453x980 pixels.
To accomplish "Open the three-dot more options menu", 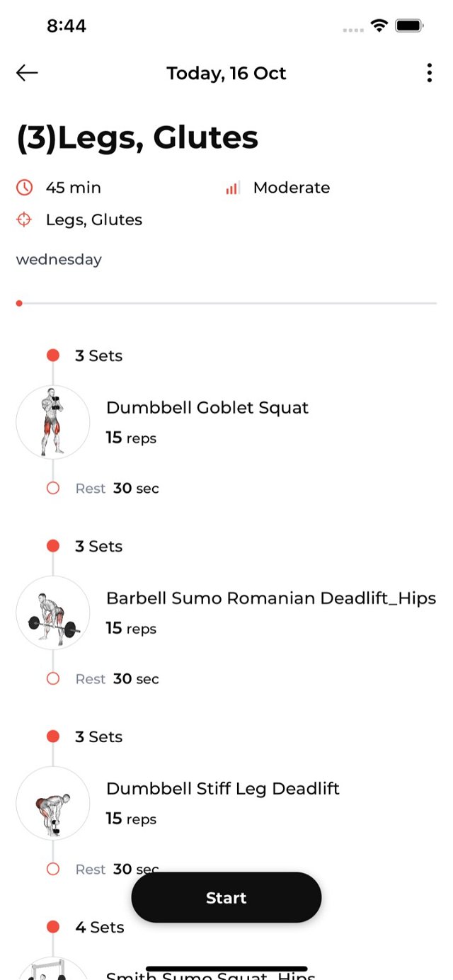I will tap(429, 73).
